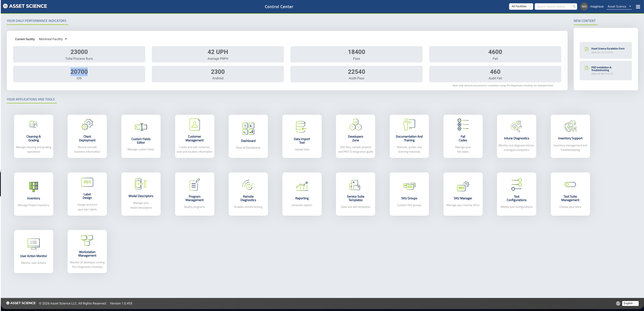Launch Intune Diagnostics

pos(516,136)
